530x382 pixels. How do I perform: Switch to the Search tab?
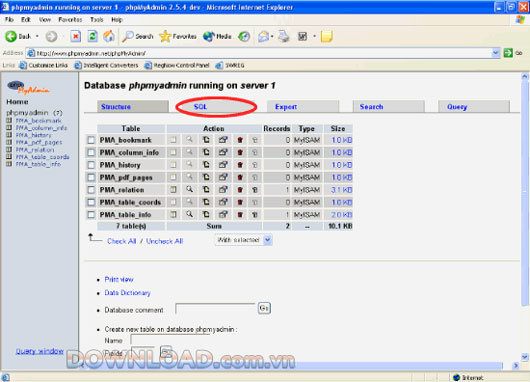(x=388, y=107)
